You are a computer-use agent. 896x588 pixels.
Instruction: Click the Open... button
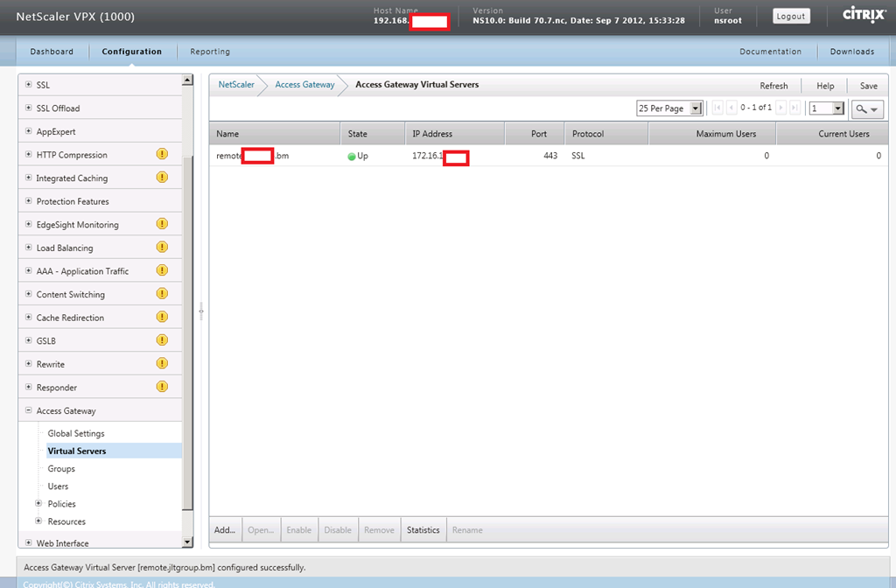[x=261, y=530]
